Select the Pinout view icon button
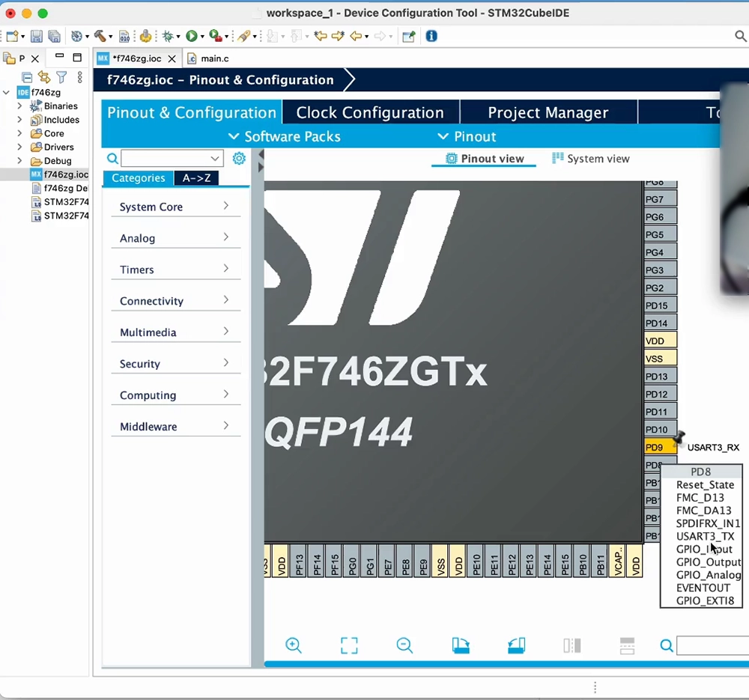The height and width of the screenshot is (700, 749). click(484, 158)
